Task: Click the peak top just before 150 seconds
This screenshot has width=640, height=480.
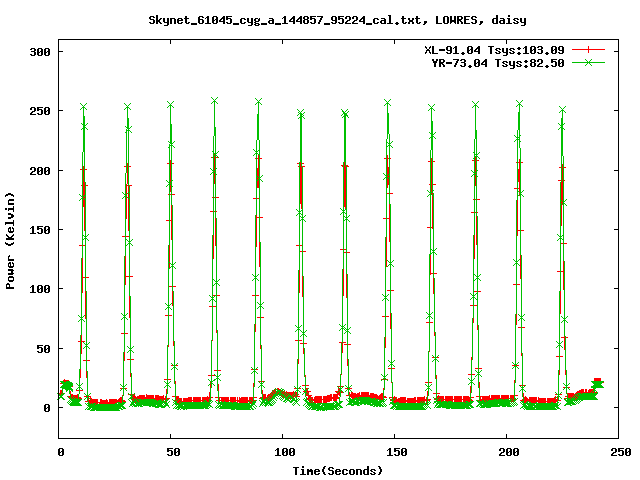Action: (387, 103)
